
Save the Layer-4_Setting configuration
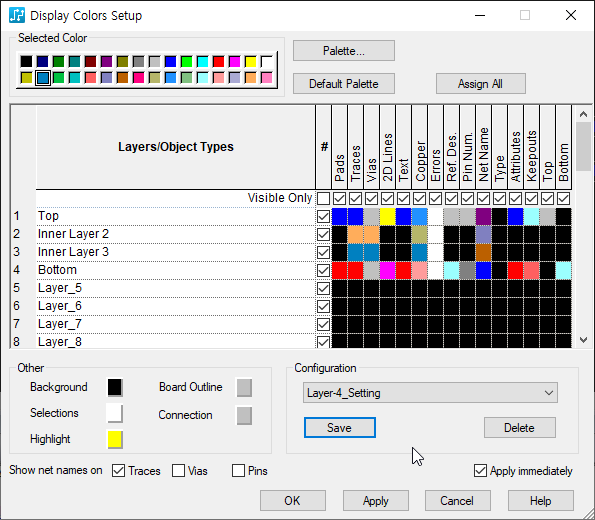(340, 428)
